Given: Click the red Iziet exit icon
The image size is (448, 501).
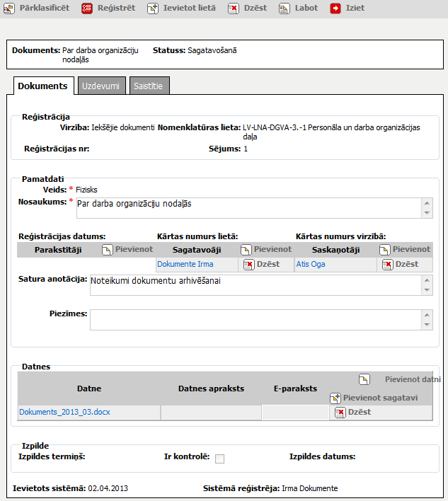Looking at the screenshot, I should pyautogui.click(x=335, y=8).
